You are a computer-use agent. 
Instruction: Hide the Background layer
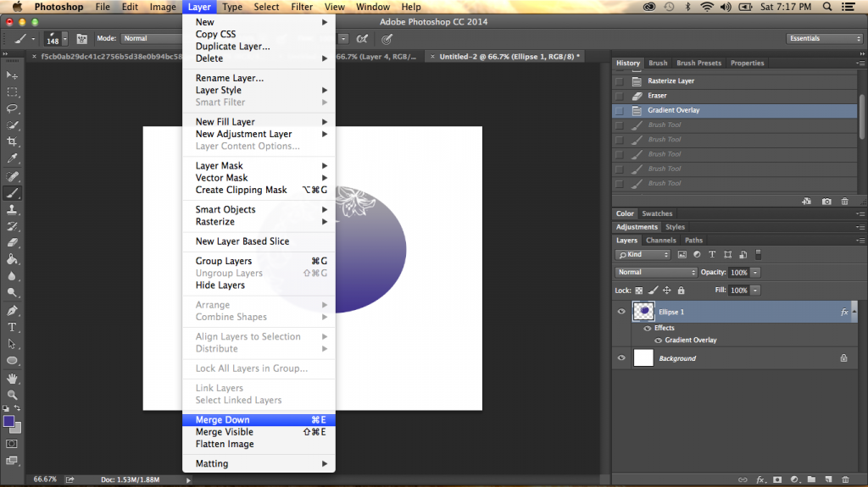(x=621, y=358)
